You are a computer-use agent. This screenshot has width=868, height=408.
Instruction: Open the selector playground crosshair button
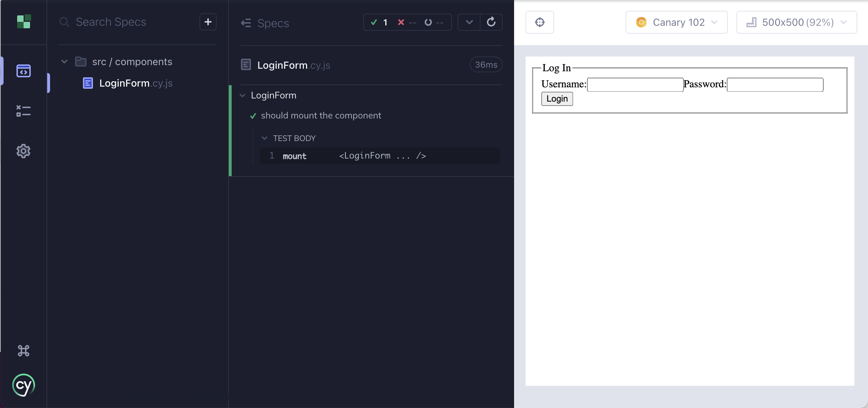pyautogui.click(x=540, y=22)
